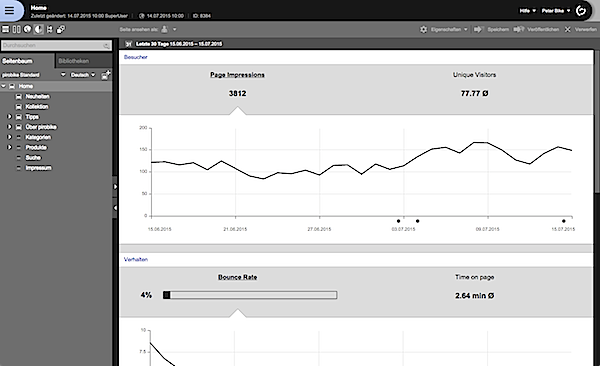The width and height of the screenshot is (600, 366).
Task: Click the Speichern arrow icon
Action: coord(478,29)
